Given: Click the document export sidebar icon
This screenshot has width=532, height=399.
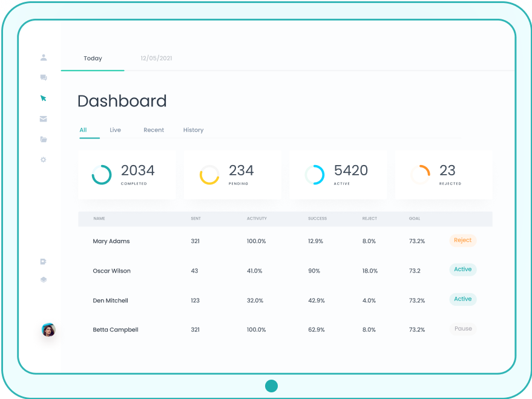Looking at the screenshot, I should coord(43,262).
